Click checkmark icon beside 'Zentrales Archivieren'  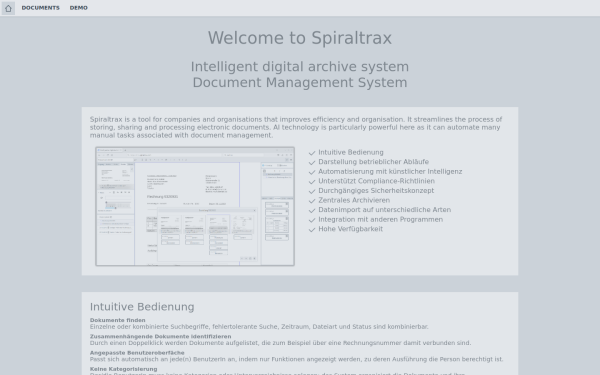pos(312,201)
